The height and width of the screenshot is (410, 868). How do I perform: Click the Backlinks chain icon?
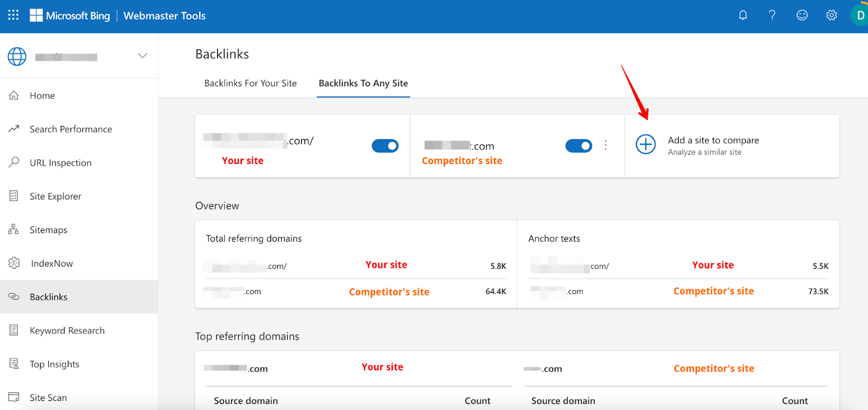tap(14, 297)
